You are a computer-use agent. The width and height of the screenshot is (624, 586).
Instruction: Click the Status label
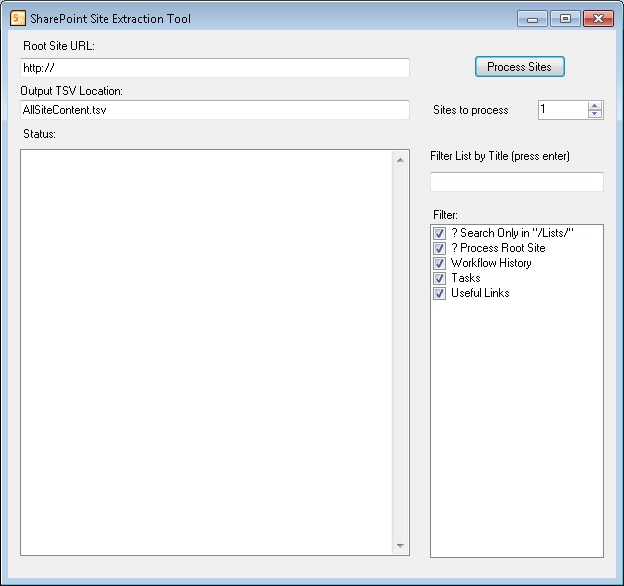tap(39, 134)
